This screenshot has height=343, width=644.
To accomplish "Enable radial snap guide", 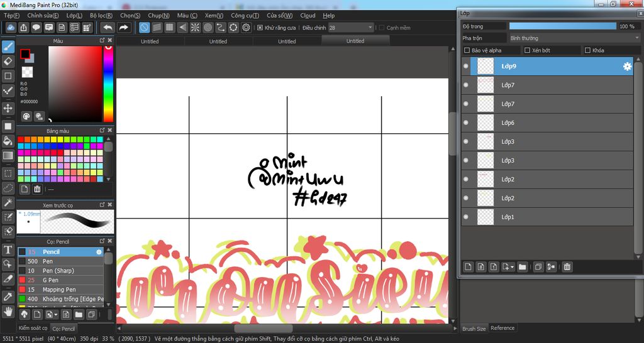I will click(x=195, y=28).
